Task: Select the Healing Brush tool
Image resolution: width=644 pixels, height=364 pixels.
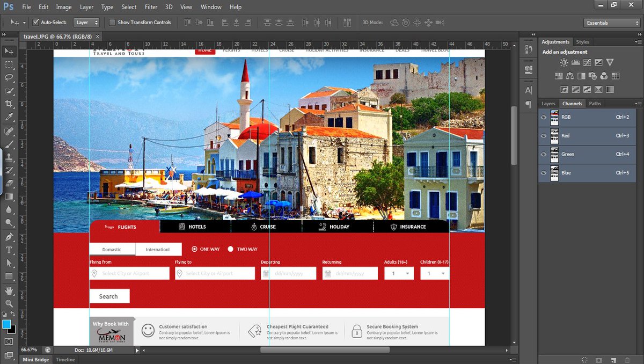Action: (x=9, y=132)
